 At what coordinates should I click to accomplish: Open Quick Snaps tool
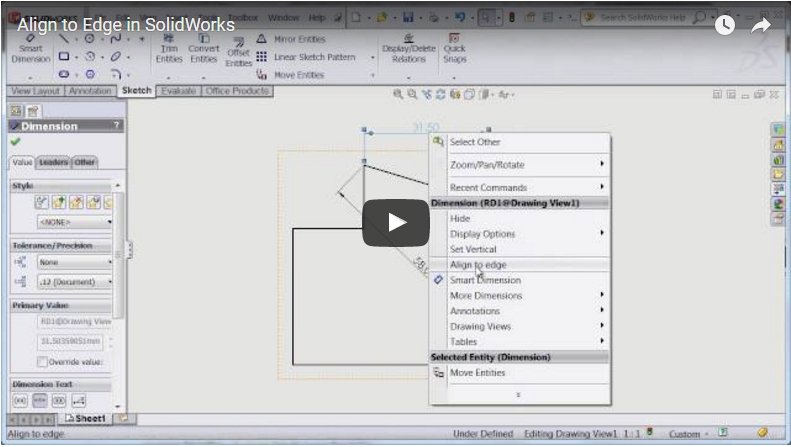[455, 49]
